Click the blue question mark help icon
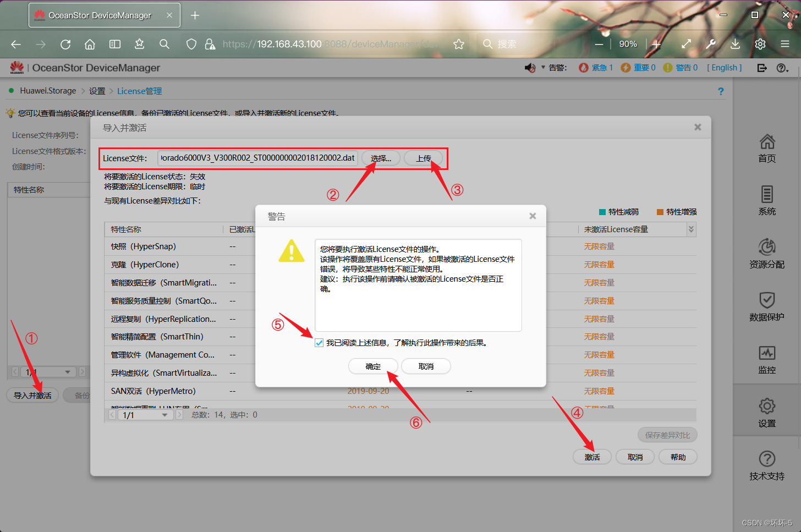This screenshot has width=801, height=532. pyautogui.click(x=721, y=91)
